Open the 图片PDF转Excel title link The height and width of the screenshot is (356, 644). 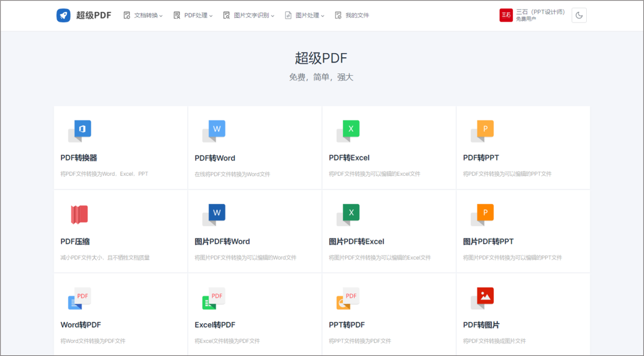pyautogui.click(x=357, y=242)
